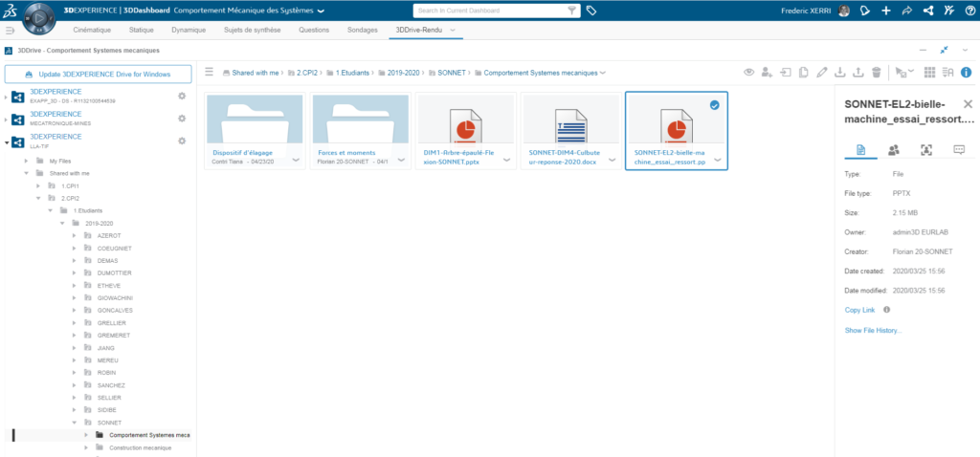The width and height of the screenshot is (980, 457).
Task: Open settings gear for LLA-TIF platform
Action: click(182, 141)
